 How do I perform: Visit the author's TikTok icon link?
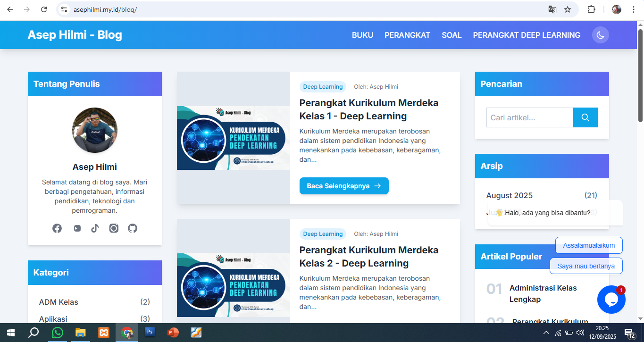tap(95, 228)
